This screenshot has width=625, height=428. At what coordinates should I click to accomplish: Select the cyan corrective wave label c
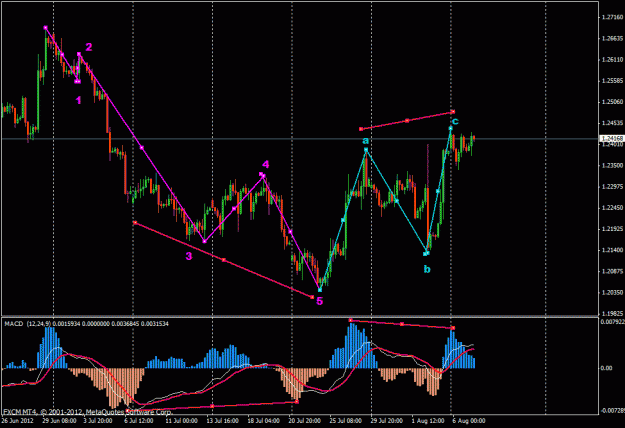tap(455, 121)
